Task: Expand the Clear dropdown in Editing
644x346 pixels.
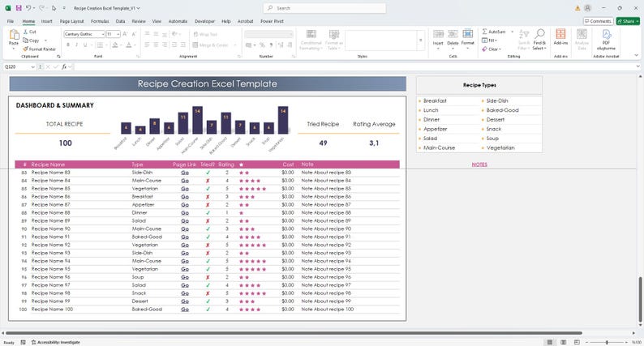Action: (x=500, y=49)
